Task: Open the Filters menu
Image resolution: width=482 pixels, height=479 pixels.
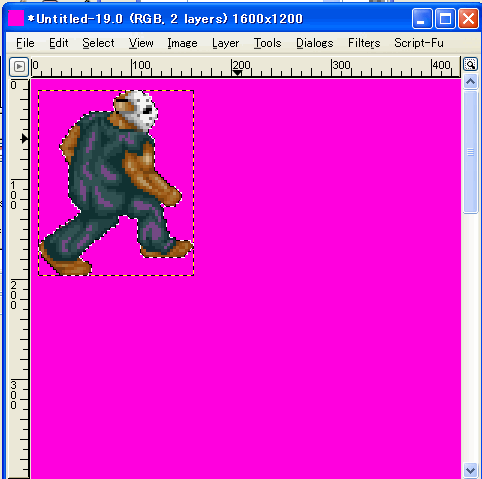Action: coord(364,43)
